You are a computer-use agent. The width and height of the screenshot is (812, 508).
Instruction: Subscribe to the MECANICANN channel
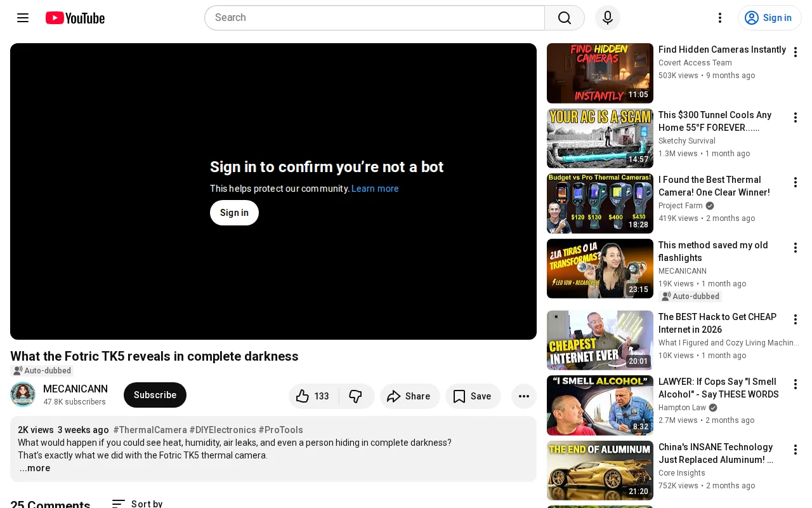pyautogui.click(x=155, y=395)
